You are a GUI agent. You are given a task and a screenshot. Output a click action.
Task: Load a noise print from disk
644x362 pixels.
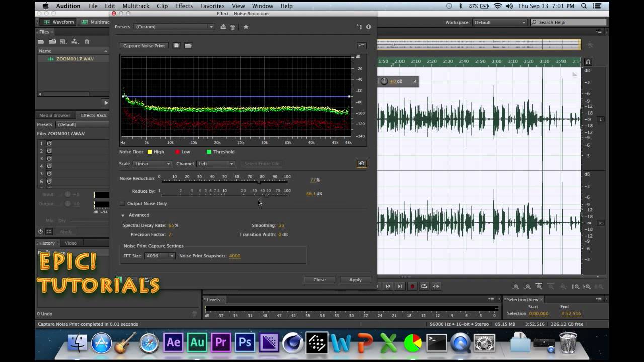click(188, 46)
